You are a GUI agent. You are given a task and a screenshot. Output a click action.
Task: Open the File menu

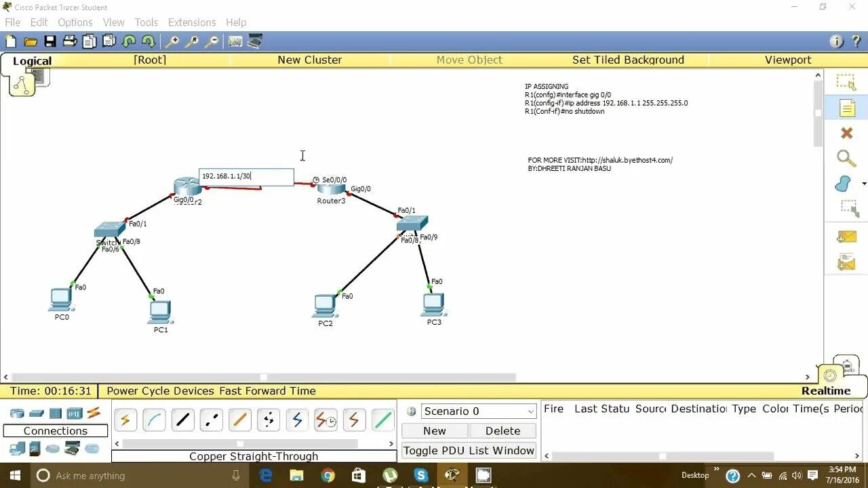tap(12, 22)
